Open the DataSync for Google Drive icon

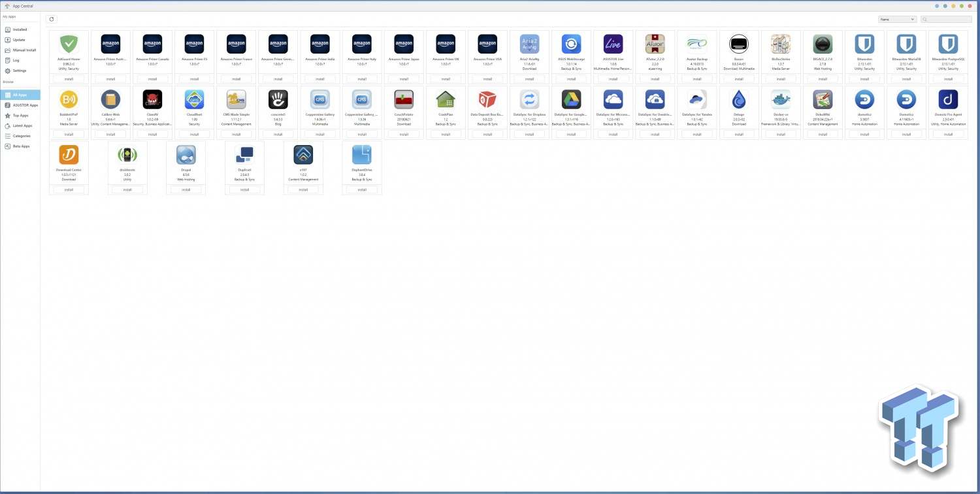571,99
